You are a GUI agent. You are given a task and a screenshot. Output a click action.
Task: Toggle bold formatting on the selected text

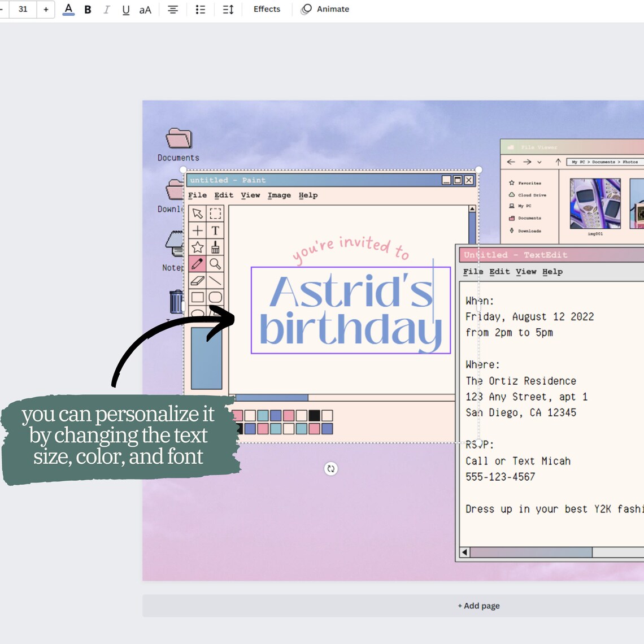coord(88,9)
